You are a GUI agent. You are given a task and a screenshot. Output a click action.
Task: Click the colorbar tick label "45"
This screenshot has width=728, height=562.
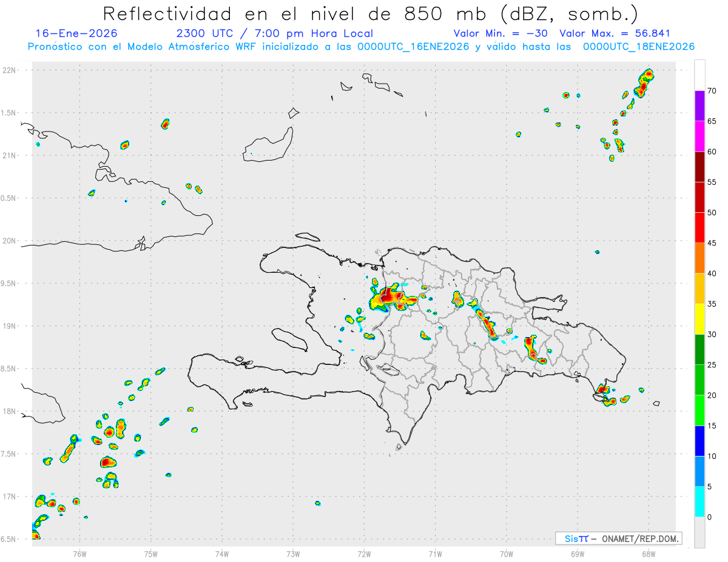point(712,243)
